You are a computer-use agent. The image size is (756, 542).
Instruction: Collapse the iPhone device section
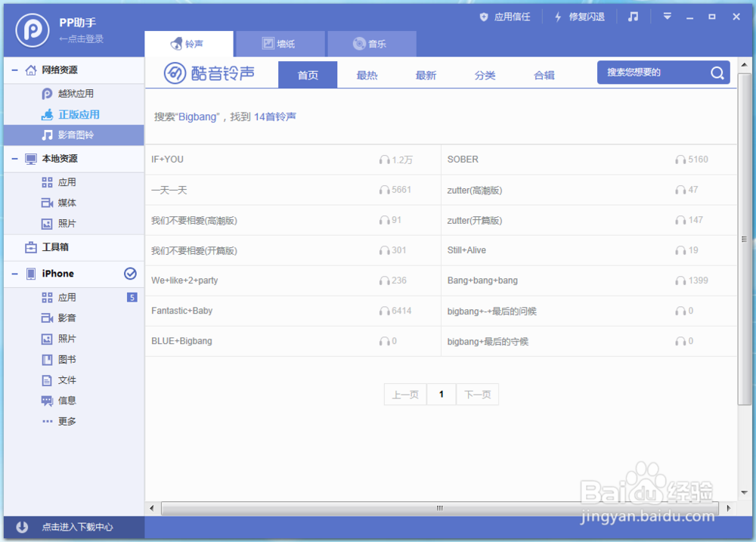point(15,274)
